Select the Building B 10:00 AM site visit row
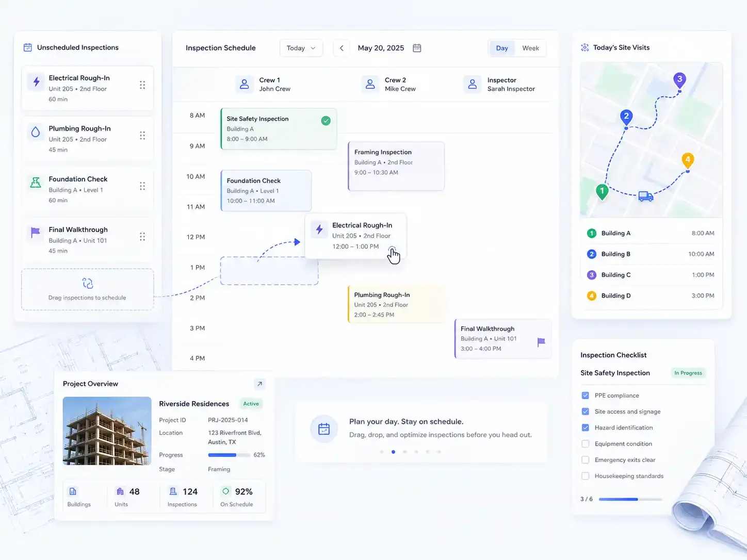Image resolution: width=747 pixels, height=560 pixels. (x=651, y=254)
